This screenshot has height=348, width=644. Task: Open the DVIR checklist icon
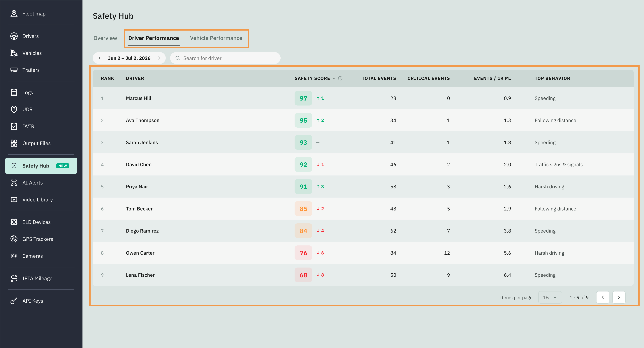click(x=14, y=126)
